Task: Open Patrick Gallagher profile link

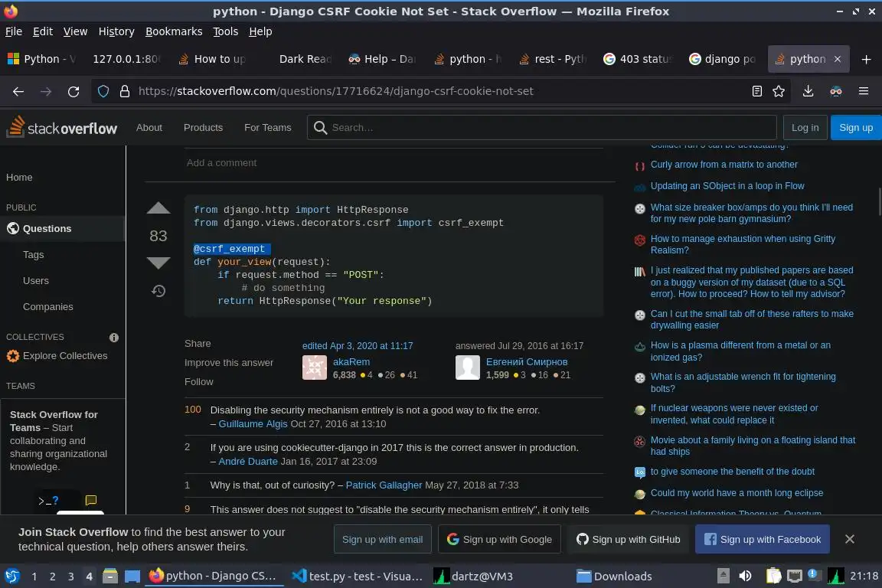Action: (x=384, y=485)
